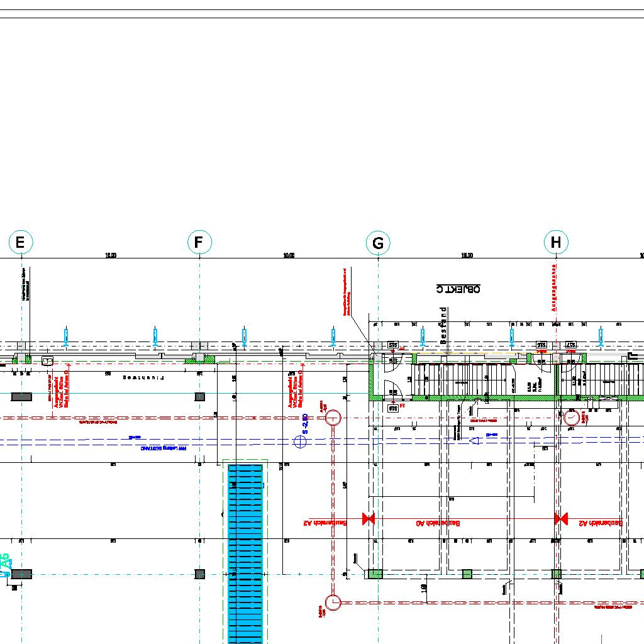The height and width of the screenshot is (644, 644).
Task: Select the cyan AG text at left edge
Action: coord(6,563)
